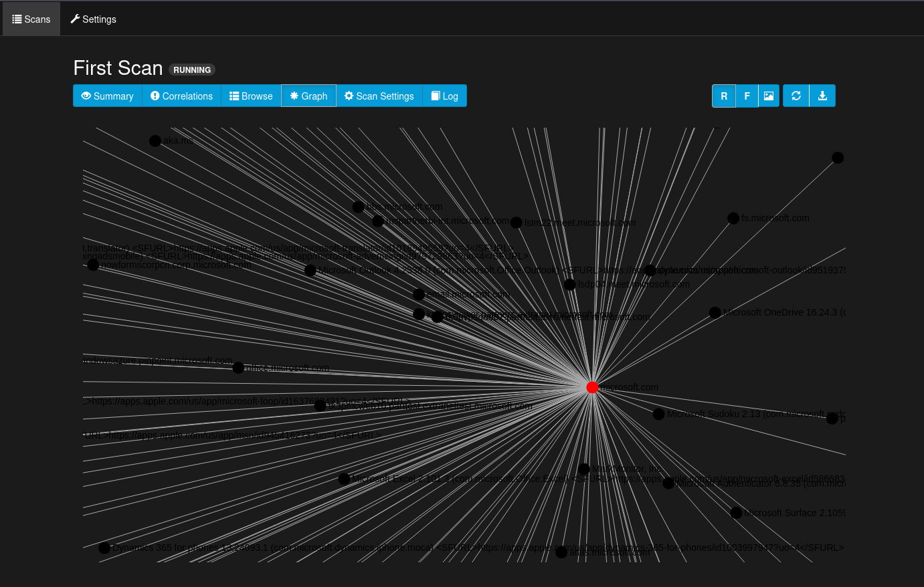This screenshot has height=587, width=924.
Task: Click the fs.microsoft.com graph node
Action: 733,218
